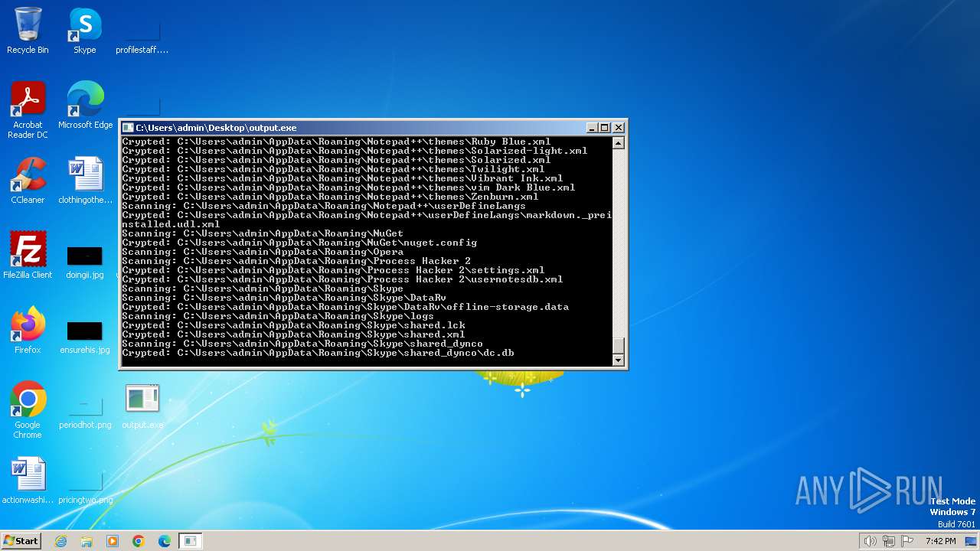This screenshot has height=551, width=980.
Task: Select the ensurehis.jpg image file
Action: coord(84,336)
